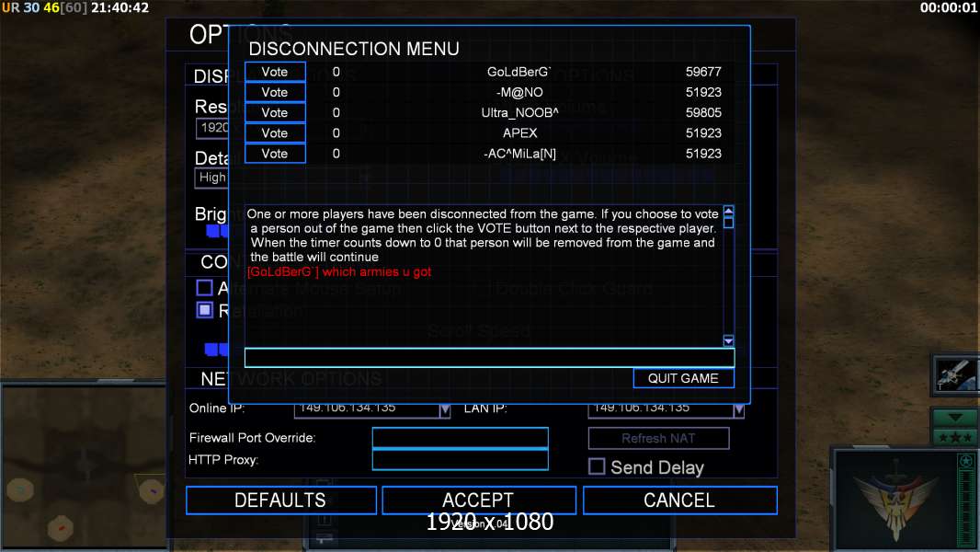Screen dimensions: 980x552
Task: Confirm settings with the ACCEPT button
Action: (x=478, y=500)
